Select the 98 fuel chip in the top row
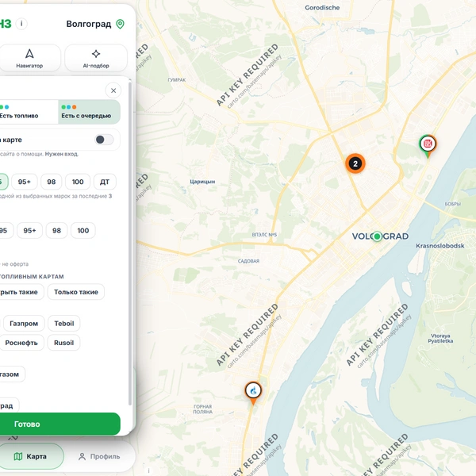This screenshot has height=476, width=476. coord(52,182)
